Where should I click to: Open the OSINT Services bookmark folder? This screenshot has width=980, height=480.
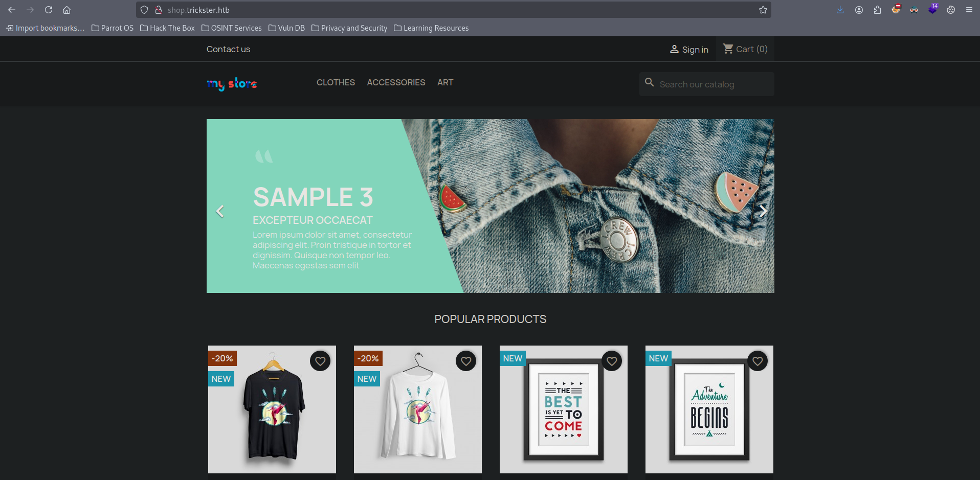231,28
